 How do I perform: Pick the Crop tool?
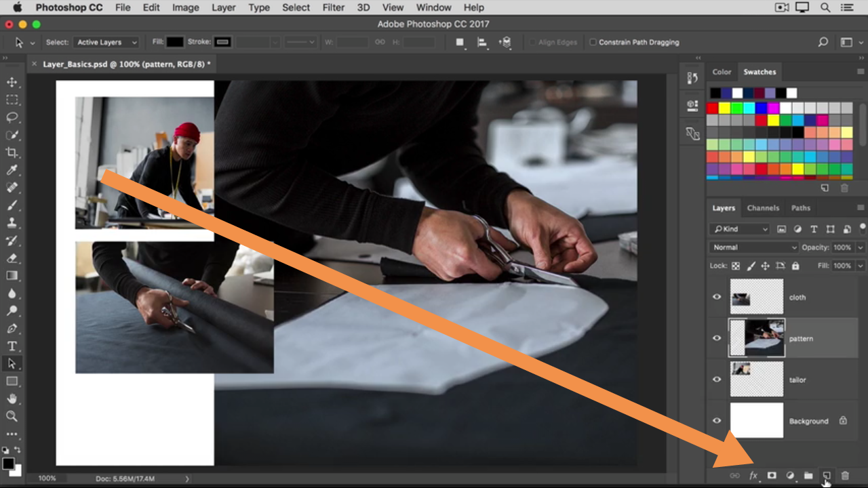tap(12, 152)
